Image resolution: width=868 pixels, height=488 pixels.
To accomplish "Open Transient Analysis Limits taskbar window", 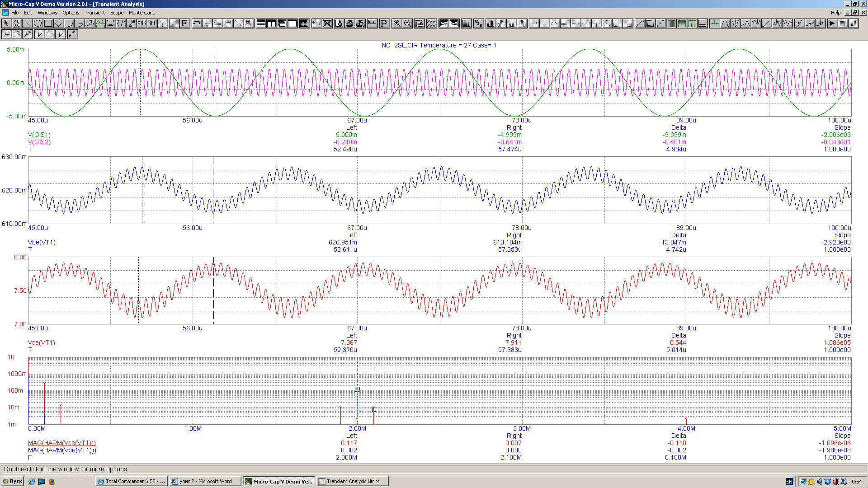I will click(352, 482).
